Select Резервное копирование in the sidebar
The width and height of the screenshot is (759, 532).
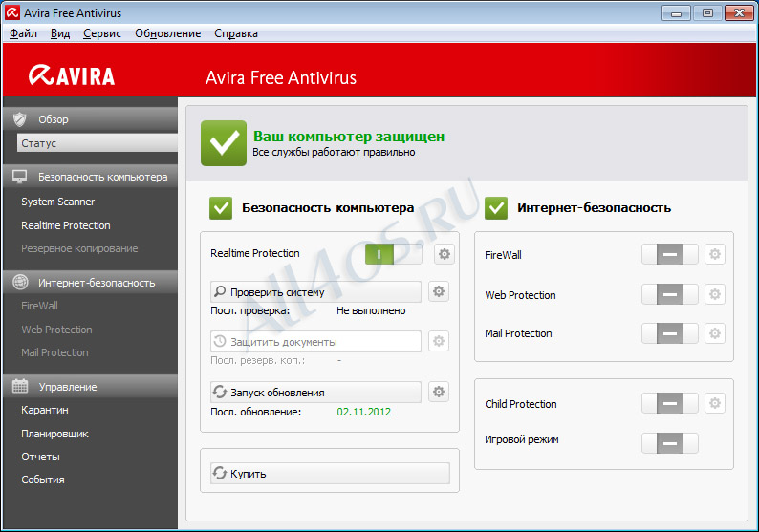tap(79, 248)
